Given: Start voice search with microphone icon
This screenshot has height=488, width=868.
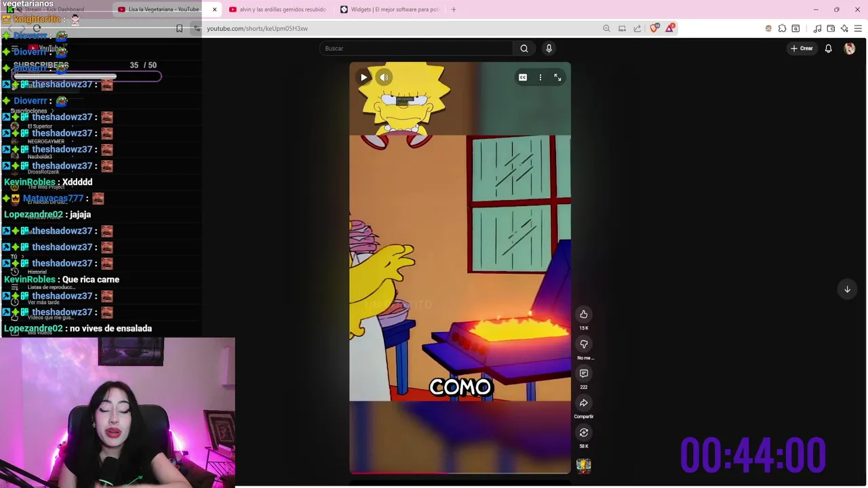Looking at the screenshot, I should tap(549, 48).
